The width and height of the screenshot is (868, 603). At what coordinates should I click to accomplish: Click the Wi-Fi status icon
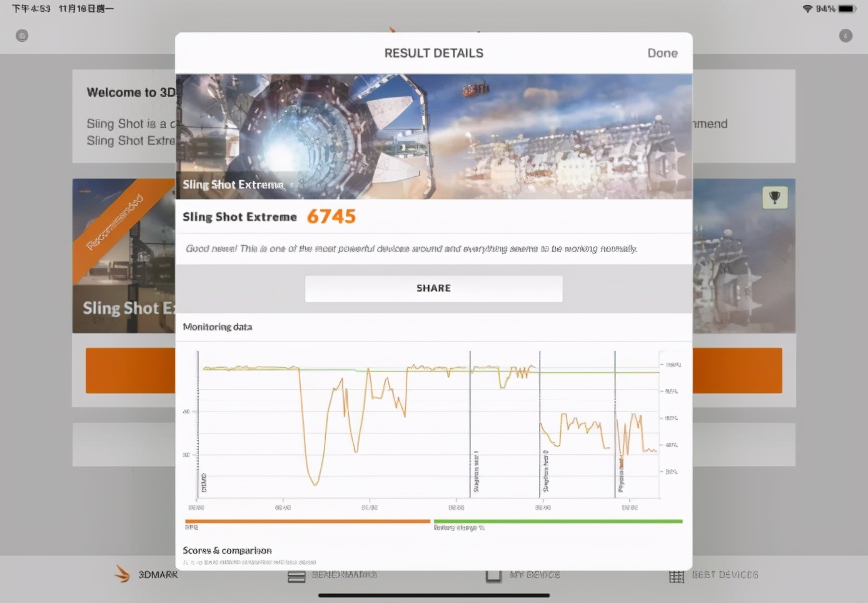pos(807,9)
